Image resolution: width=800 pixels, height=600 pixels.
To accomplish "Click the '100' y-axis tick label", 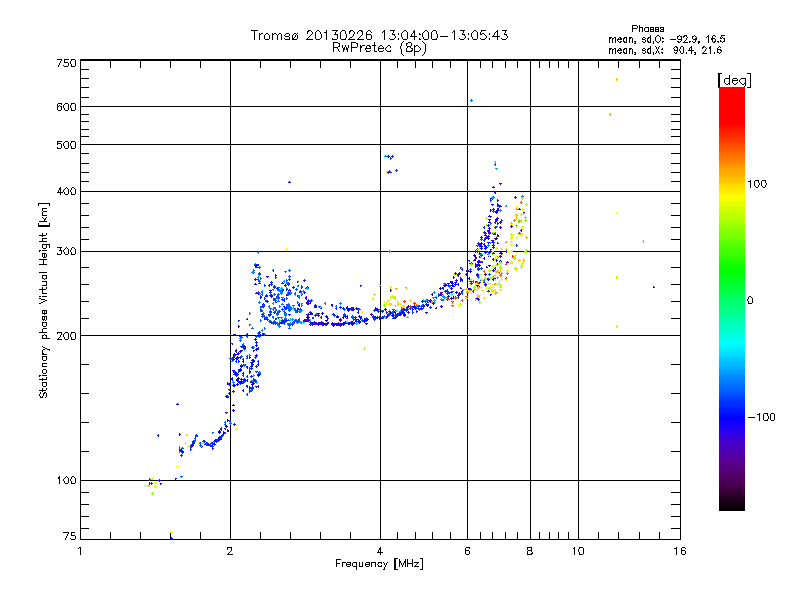I will (66, 481).
